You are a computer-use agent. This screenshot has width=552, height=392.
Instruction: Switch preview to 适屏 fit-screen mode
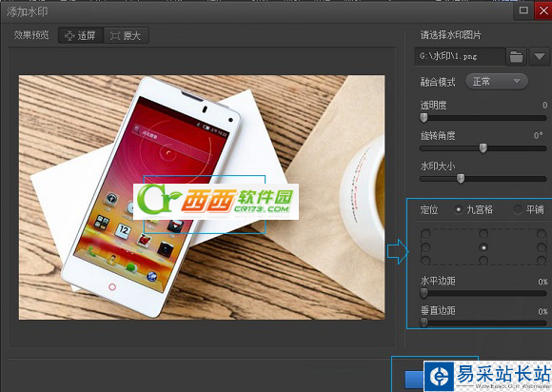click(x=81, y=35)
